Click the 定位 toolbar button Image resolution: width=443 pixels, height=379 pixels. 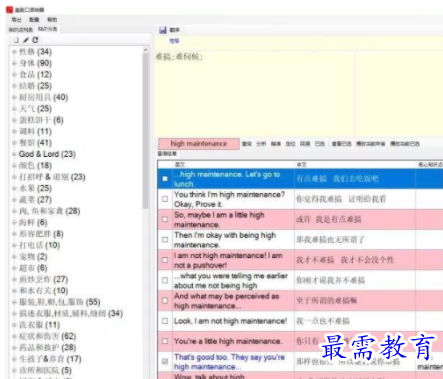point(290,144)
